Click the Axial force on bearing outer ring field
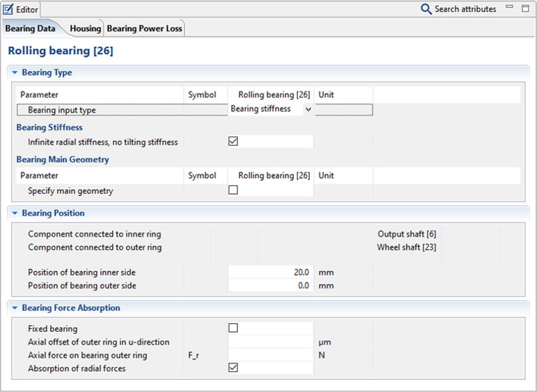 tap(270, 356)
